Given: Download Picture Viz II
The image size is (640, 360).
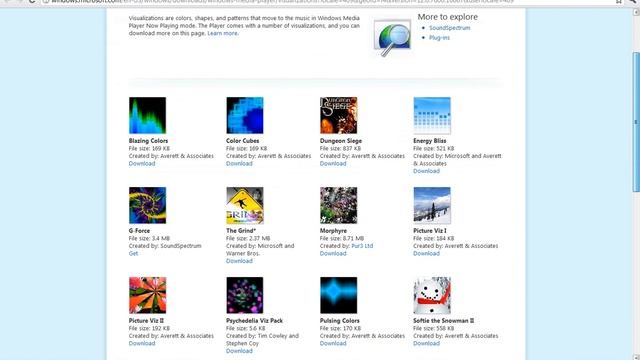Looking at the screenshot, I should coord(142,343).
